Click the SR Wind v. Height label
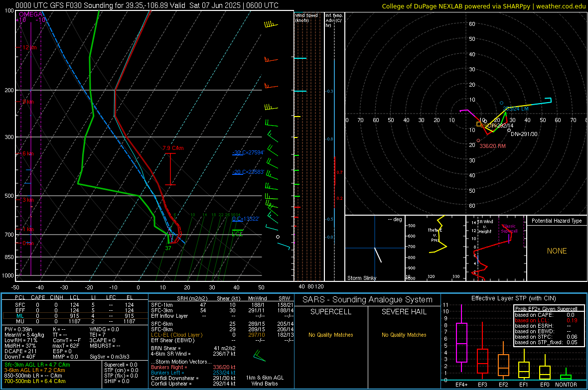This screenshot has width=588, height=390. coord(485,227)
